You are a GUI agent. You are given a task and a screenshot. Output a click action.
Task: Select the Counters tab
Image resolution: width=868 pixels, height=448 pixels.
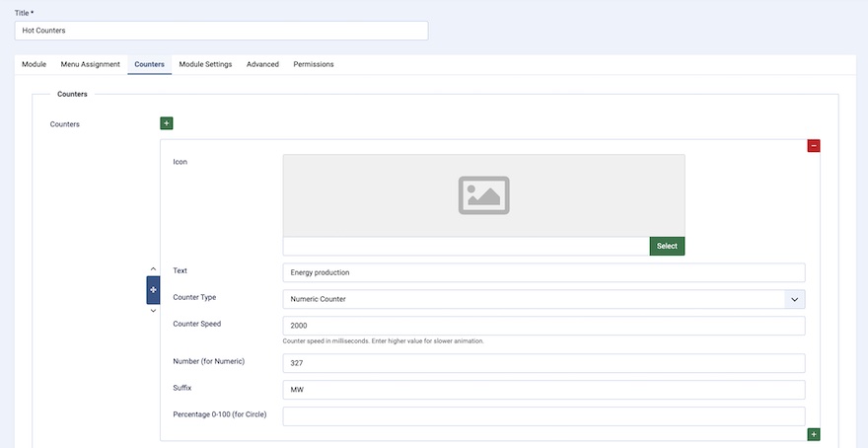click(x=150, y=64)
